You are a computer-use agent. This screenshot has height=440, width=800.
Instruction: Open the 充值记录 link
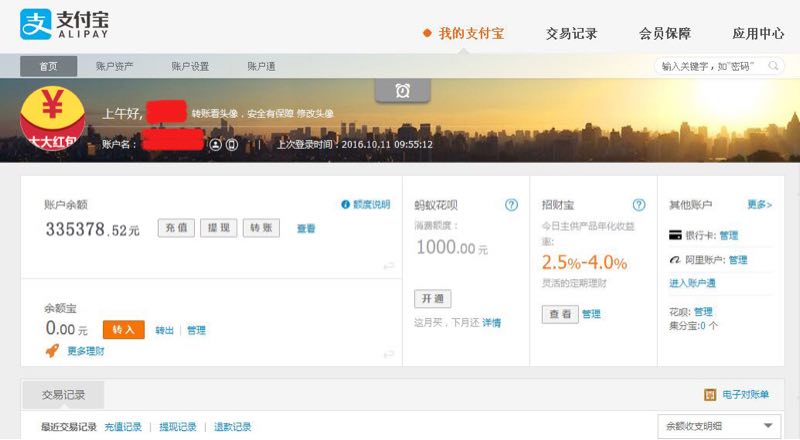(x=123, y=427)
